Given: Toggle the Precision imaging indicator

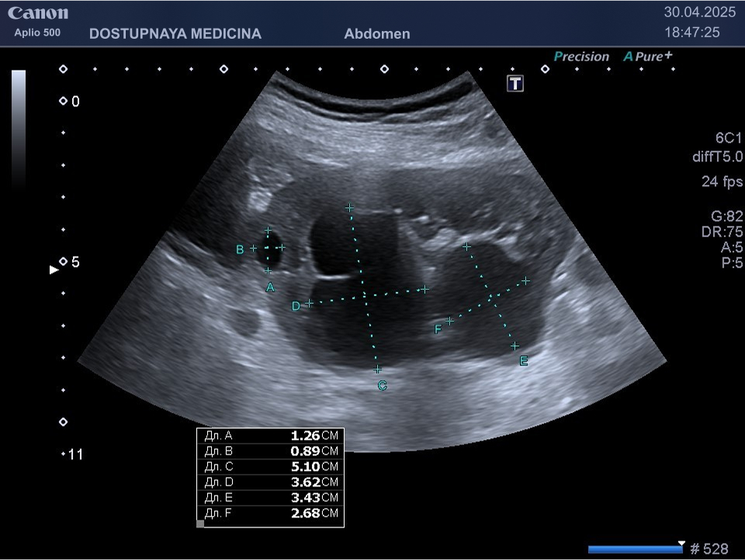Looking at the screenshot, I should click(x=581, y=57).
